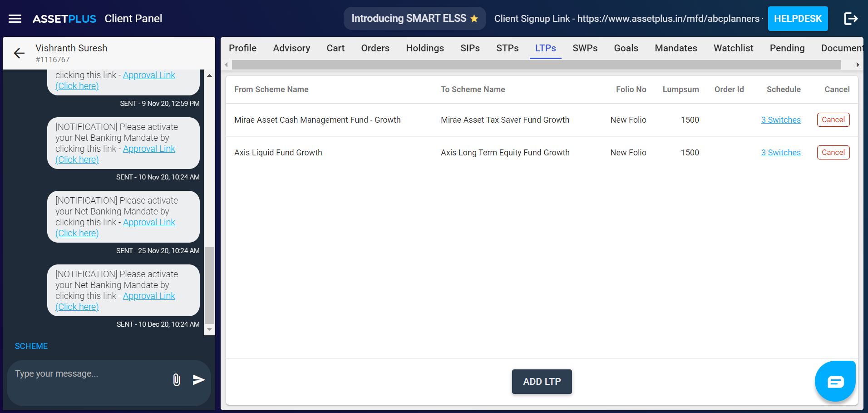Go to the Orders tab
868x413 pixels.
pyautogui.click(x=375, y=48)
